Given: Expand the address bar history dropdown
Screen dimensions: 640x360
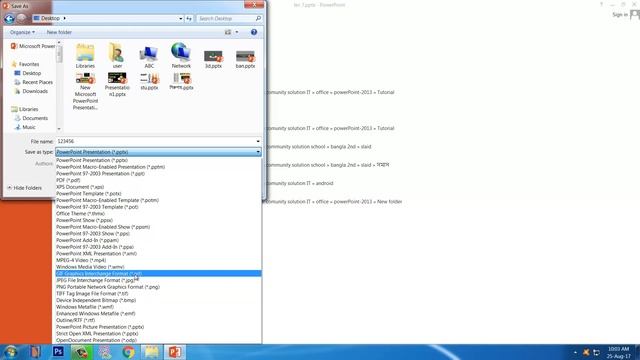Looking at the screenshot, I should coord(180,18).
